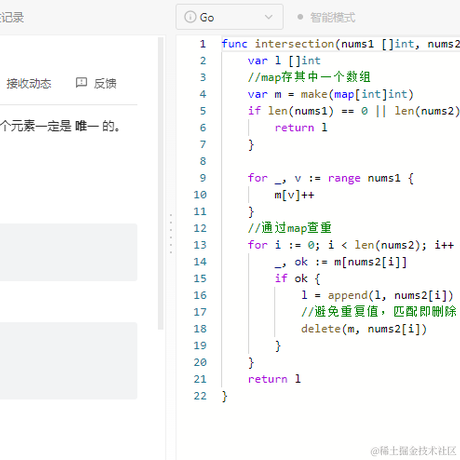This screenshot has height=460, width=460.
Task: Click the 'if ok {' line
Action: pyautogui.click(x=297, y=278)
